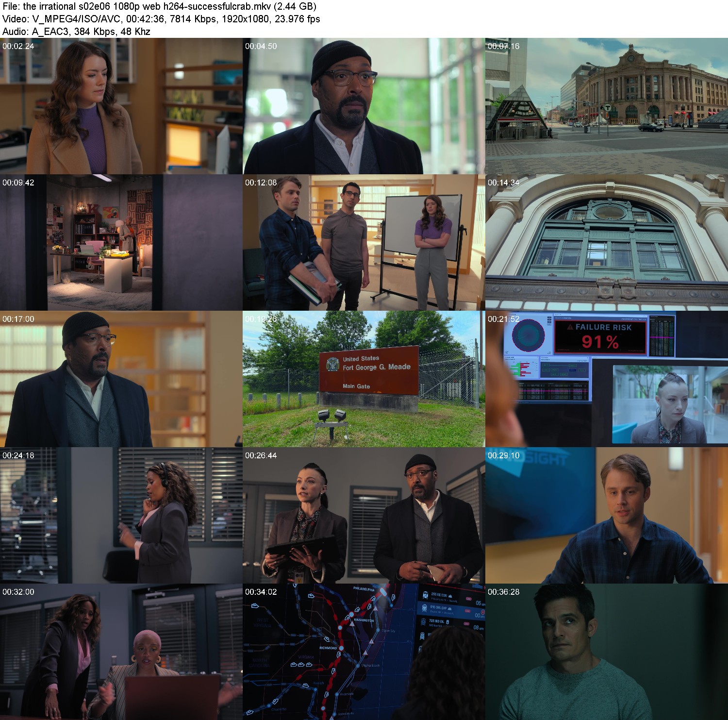The height and width of the screenshot is (720, 728).
Task: Select the thumbnail at 00:24:18
Action: click(x=121, y=516)
